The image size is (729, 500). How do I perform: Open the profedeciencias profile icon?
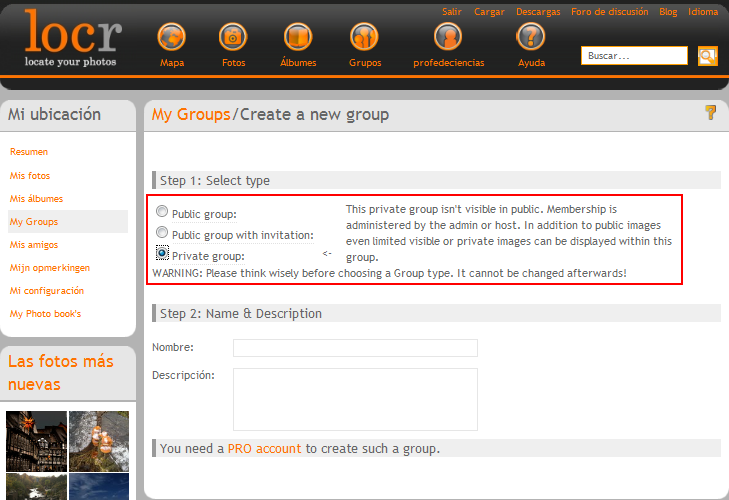click(448, 37)
